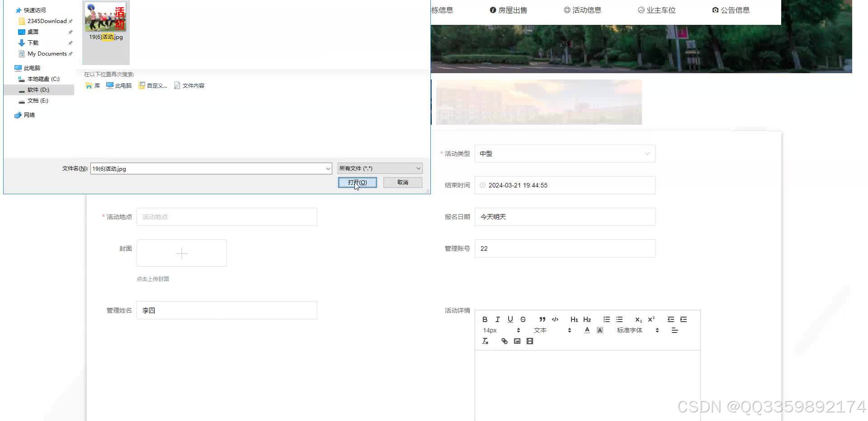
Task: Decrease indent in the editor
Action: pyautogui.click(x=670, y=319)
